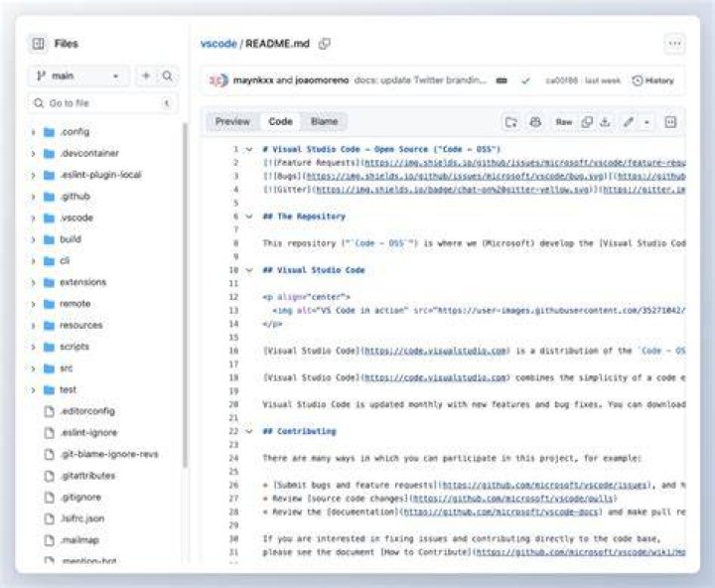Expand .vscode folder chevron
This screenshot has width=715, height=588.
(34, 219)
